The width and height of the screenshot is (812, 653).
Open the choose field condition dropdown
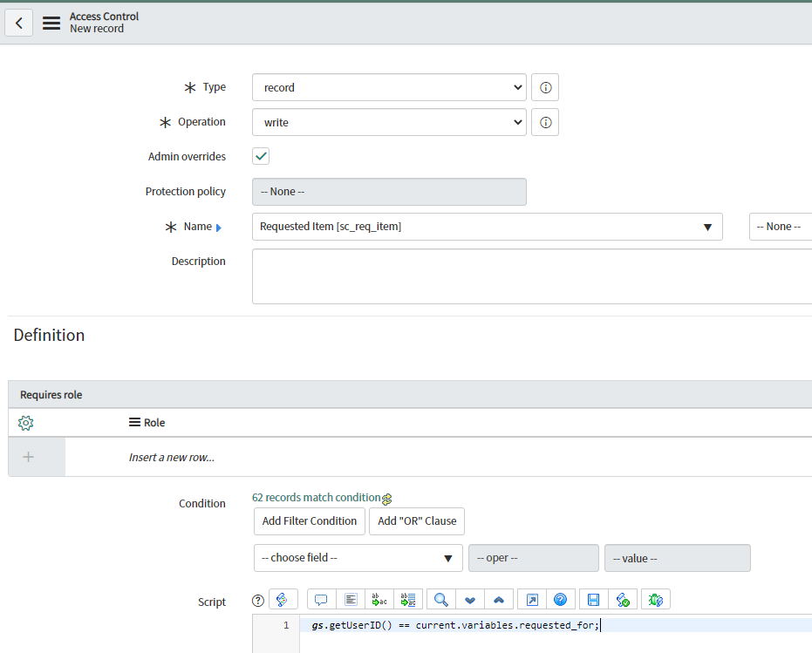pyautogui.click(x=358, y=558)
